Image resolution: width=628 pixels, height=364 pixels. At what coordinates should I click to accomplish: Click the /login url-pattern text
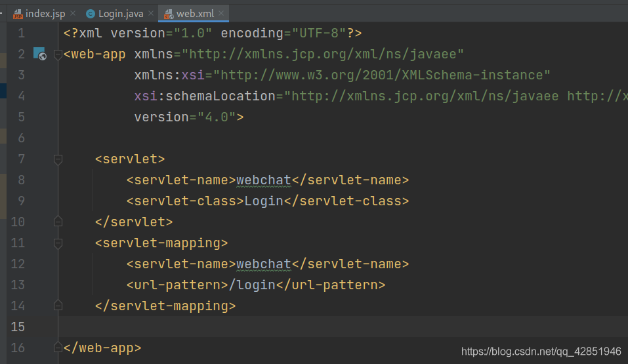251,285
